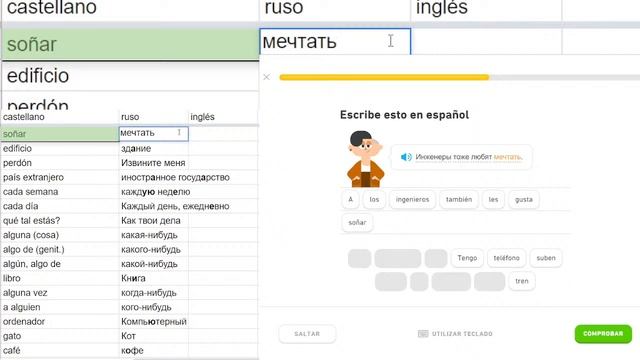Screen dimensions: 640x360
Task: Click the small 'castellano' header cell
Action: coord(60,117)
